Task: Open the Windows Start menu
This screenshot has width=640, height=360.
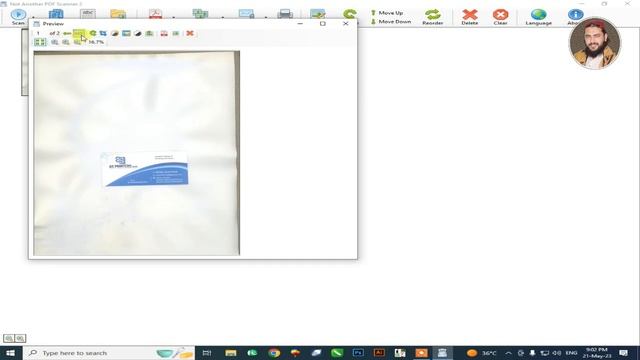Action: click(x=11, y=353)
